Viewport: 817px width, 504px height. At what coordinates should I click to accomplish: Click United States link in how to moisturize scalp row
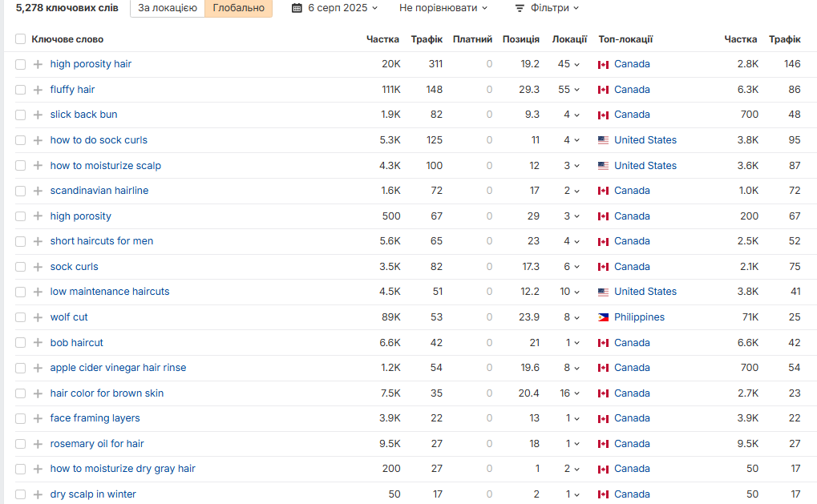tap(645, 166)
